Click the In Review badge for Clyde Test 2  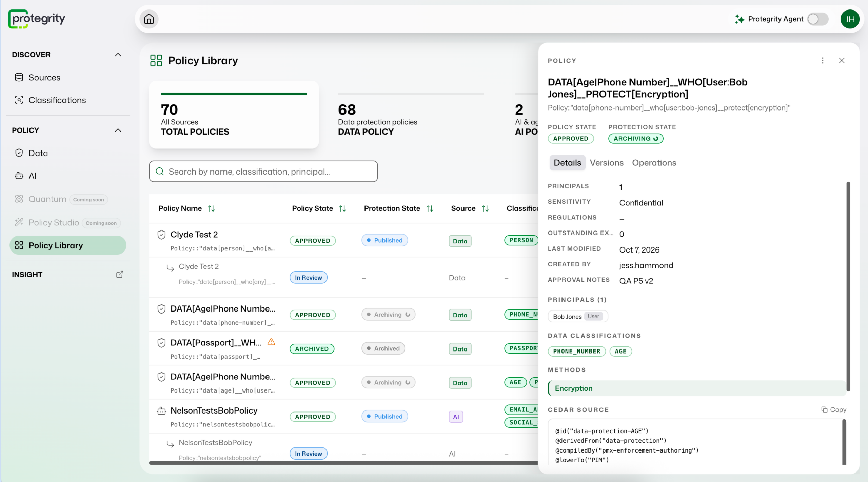[x=309, y=277]
